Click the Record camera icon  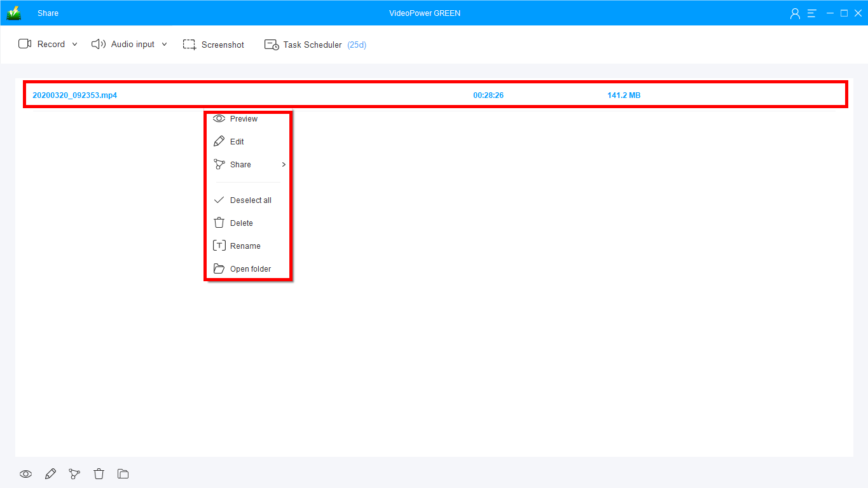tap(25, 44)
